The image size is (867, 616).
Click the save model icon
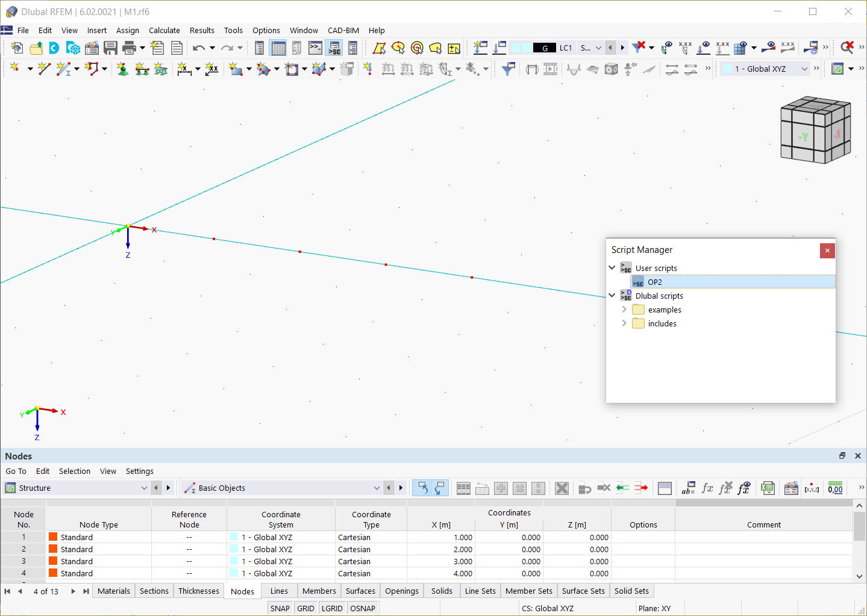(111, 48)
